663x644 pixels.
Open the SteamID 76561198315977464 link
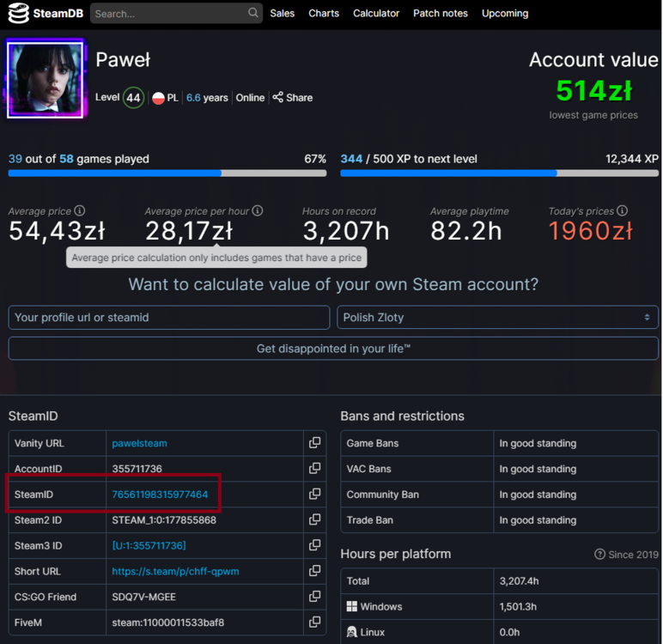160,495
